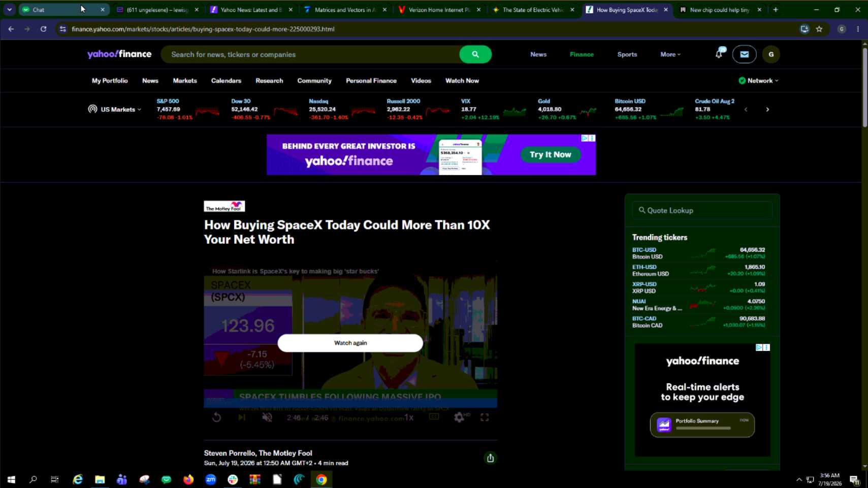
Task: Share the article using the share icon
Action: [490, 458]
